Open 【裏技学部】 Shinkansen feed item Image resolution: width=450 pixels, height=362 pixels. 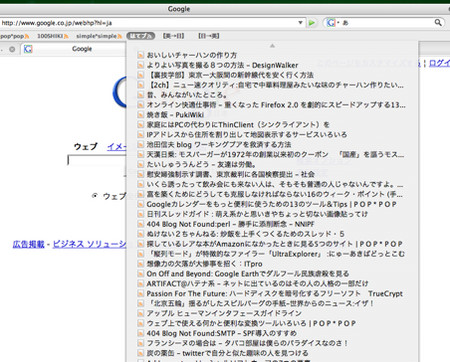click(272, 75)
